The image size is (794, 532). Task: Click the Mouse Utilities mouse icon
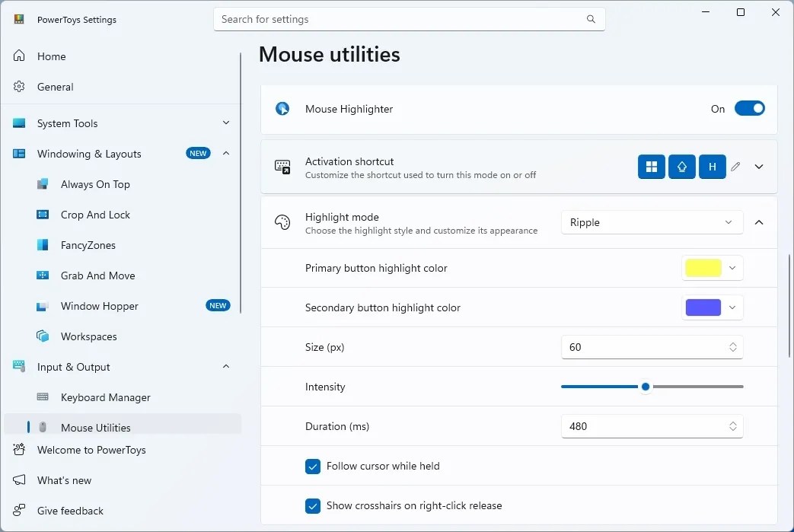pos(43,427)
